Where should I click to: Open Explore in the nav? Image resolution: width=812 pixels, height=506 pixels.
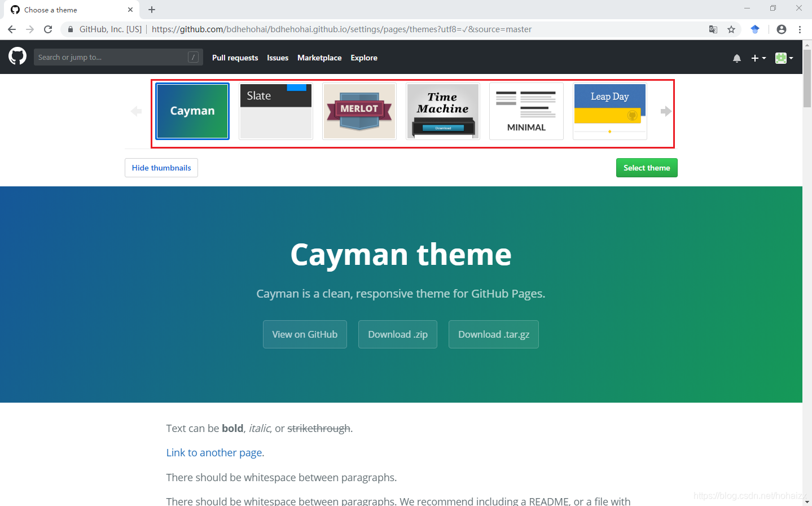pos(364,58)
